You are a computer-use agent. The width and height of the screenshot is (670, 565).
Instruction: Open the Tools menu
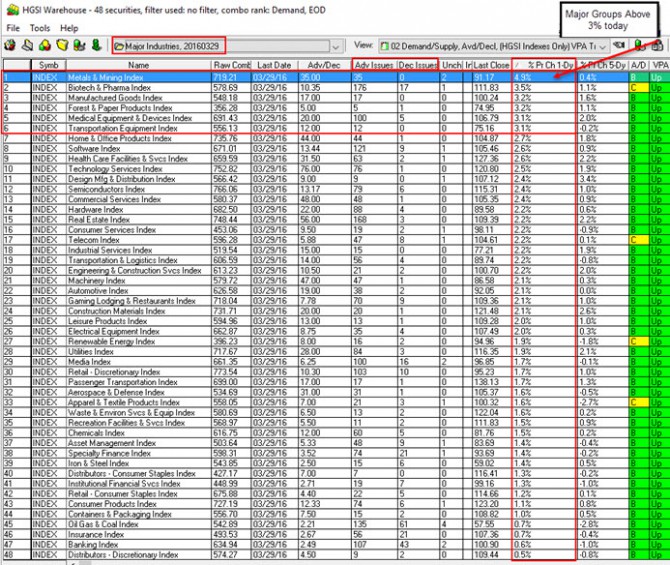[40, 28]
